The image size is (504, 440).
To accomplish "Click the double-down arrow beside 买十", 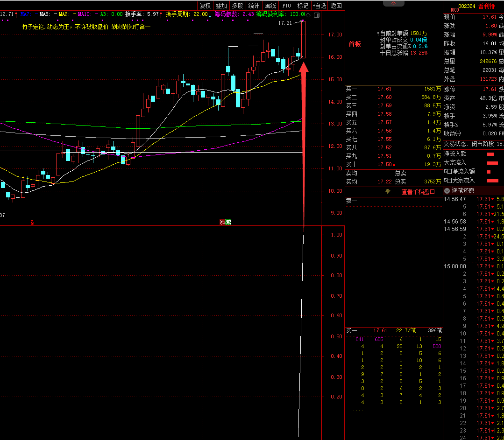I will point(394,165).
